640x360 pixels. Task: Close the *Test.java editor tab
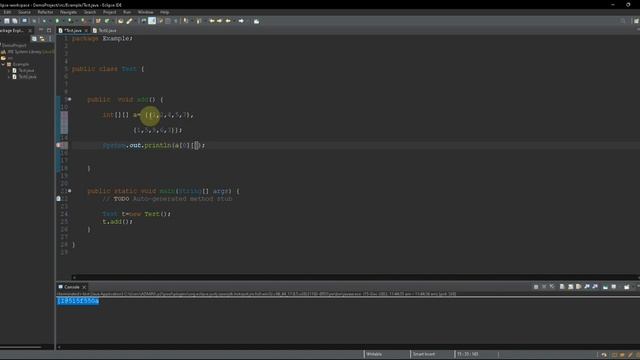point(86,31)
